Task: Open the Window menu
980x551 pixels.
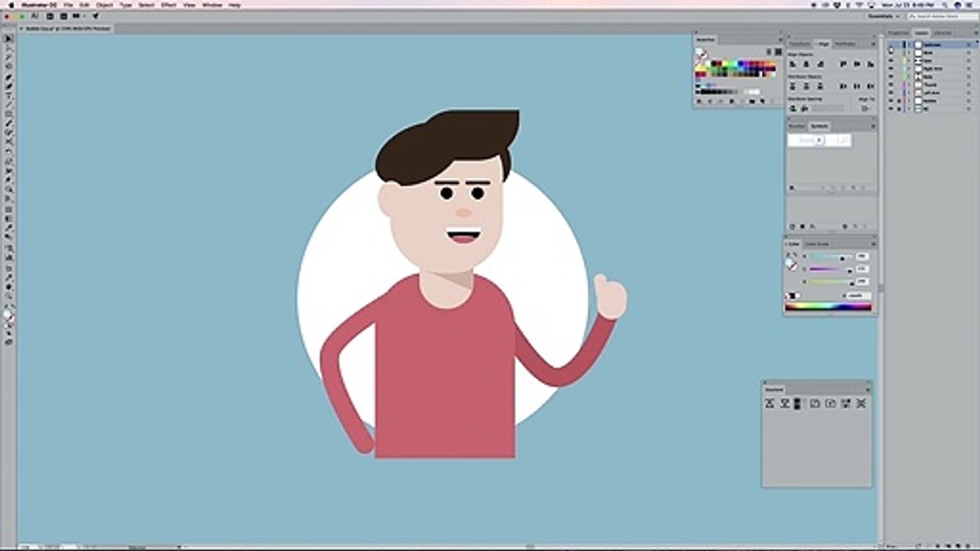Action: (211, 5)
